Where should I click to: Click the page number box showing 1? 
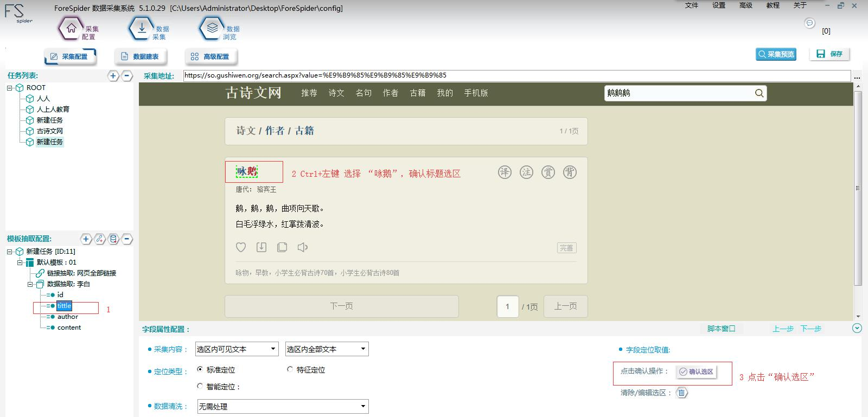coord(508,306)
